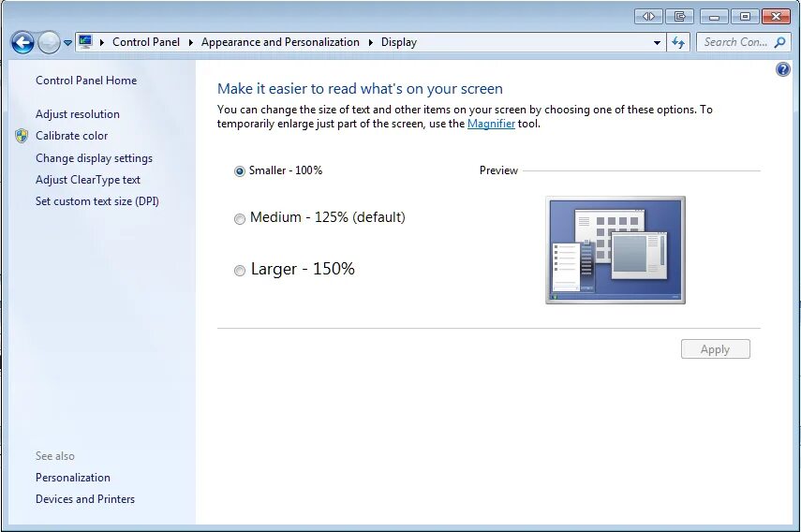Image resolution: width=801 pixels, height=532 pixels.
Task: Go to Appearance and Personalization breadcrumb
Action: pos(280,42)
